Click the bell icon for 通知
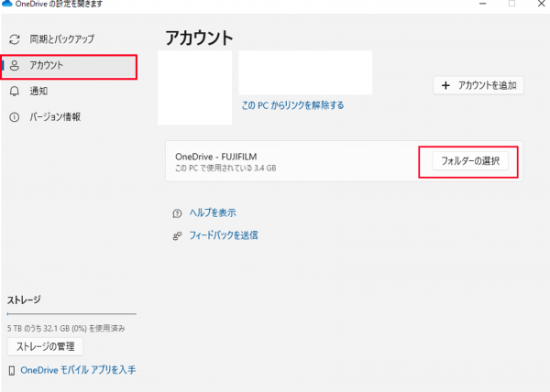550x392 pixels. tap(14, 92)
